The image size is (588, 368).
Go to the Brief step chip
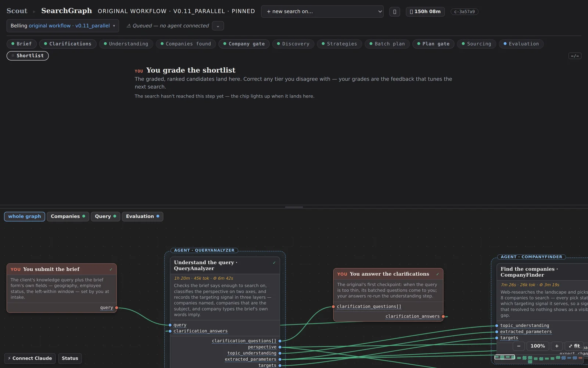(x=21, y=44)
